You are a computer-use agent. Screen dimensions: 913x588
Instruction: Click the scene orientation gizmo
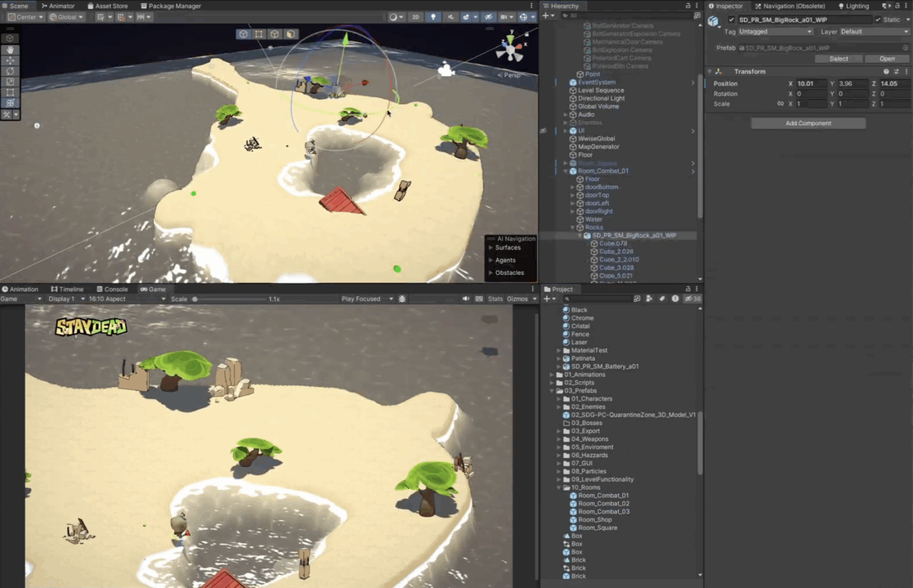[511, 50]
